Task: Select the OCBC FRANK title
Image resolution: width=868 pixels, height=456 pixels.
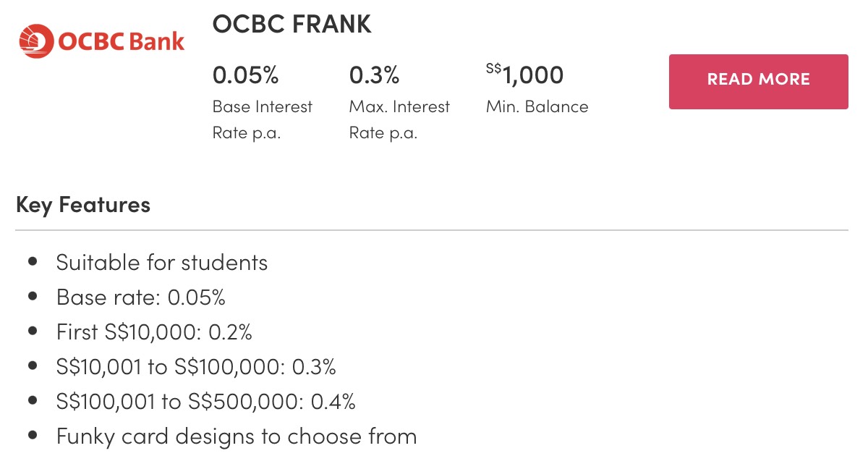Action: (x=292, y=25)
